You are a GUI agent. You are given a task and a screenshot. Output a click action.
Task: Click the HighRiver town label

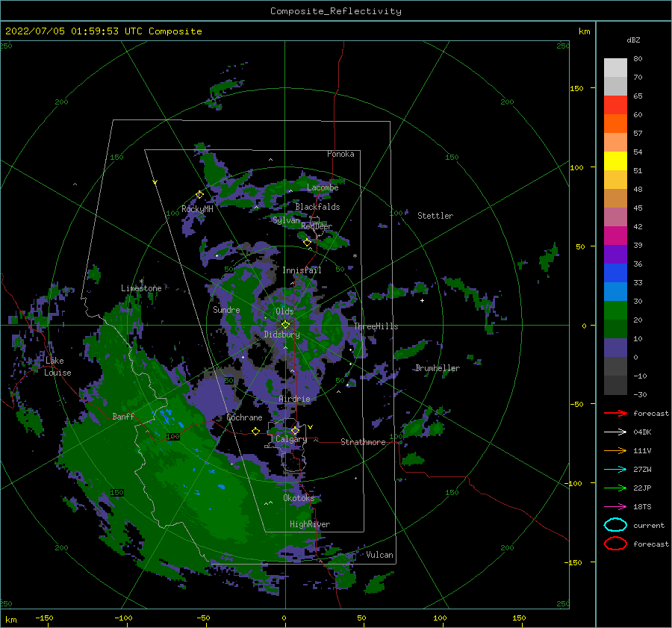coord(310,524)
